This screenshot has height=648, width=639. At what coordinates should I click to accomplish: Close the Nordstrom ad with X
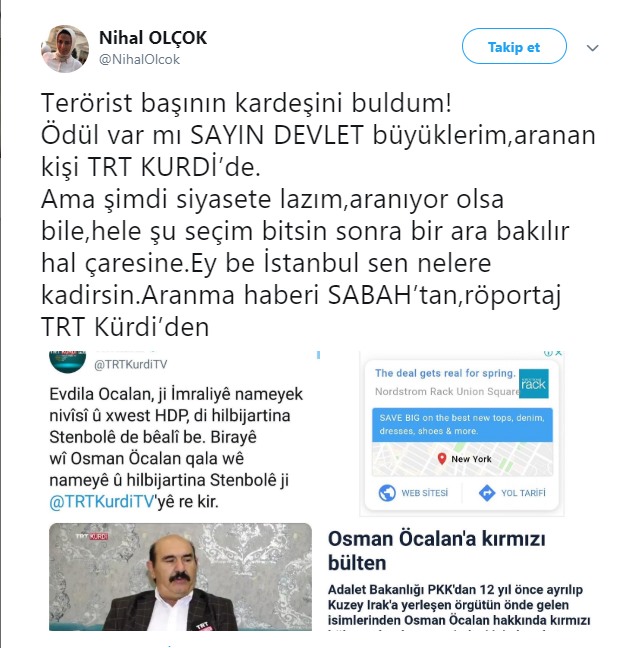point(558,353)
